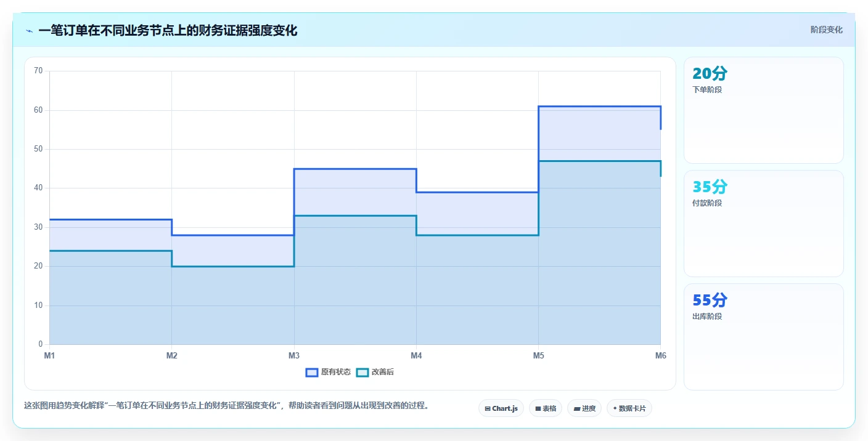Click the 原有状态 legend label
The height and width of the screenshot is (441, 868).
(335, 372)
